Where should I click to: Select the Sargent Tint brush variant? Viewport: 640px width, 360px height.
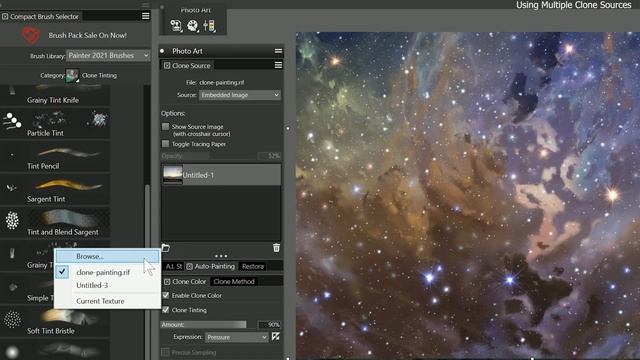pyautogui.click(x=55, y=189)
